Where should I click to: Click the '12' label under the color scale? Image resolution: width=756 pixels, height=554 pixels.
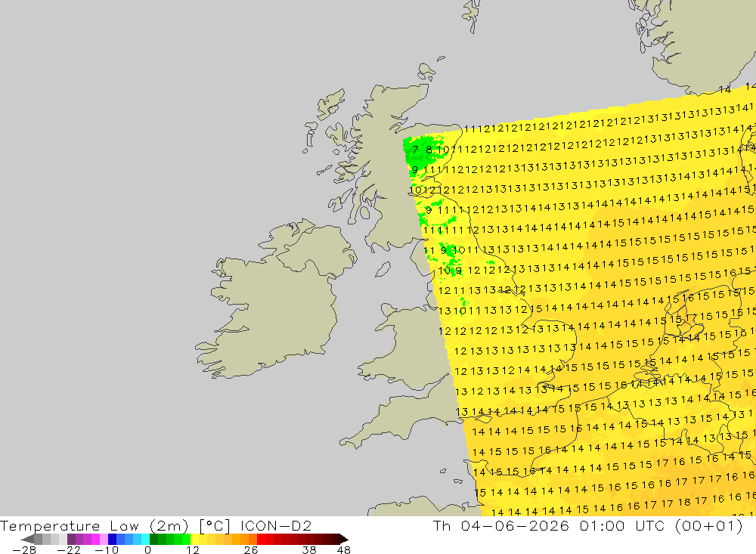pos(193,550)
